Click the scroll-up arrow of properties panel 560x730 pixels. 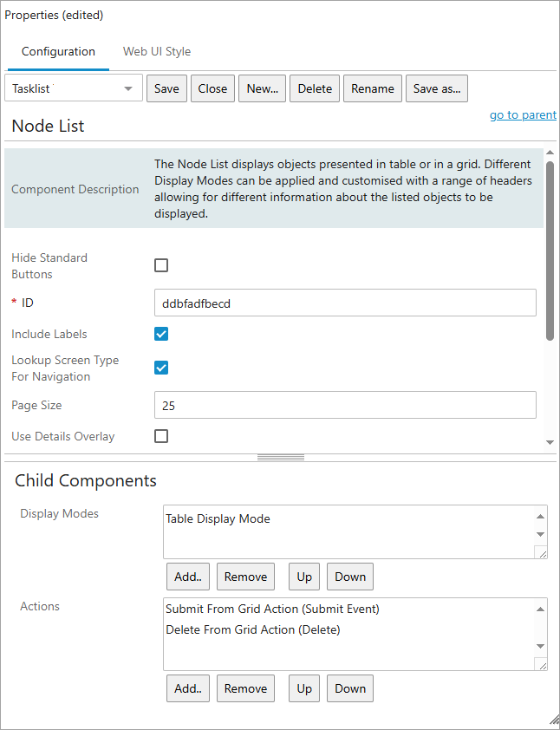(550, 154)
